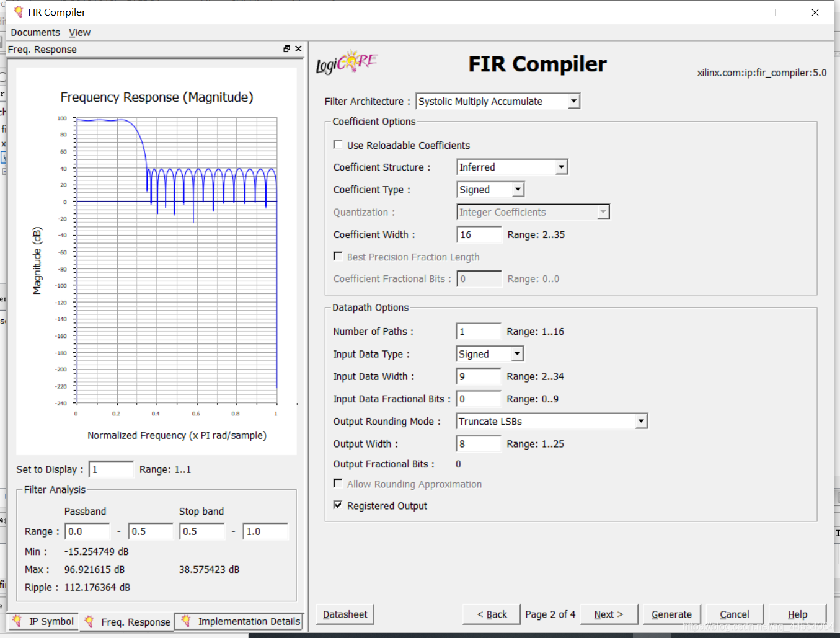Click the Set to Display field

(x=111, y=469)
